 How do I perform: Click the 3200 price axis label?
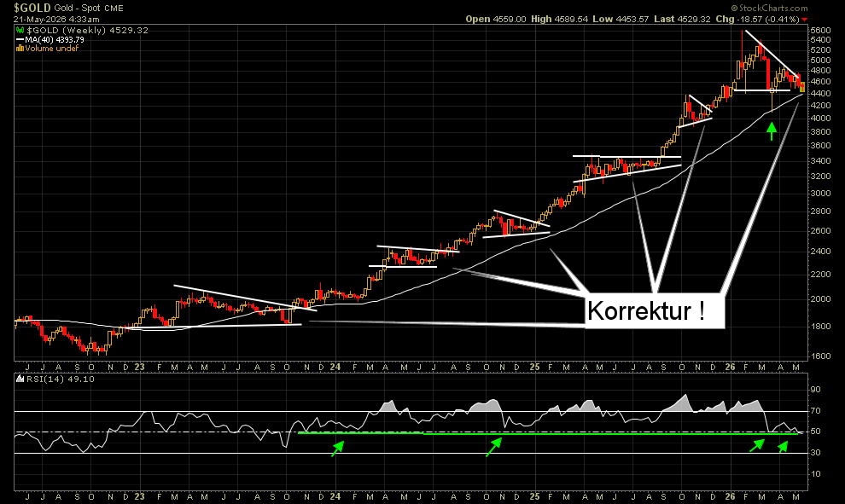click(x=820, y=176)
